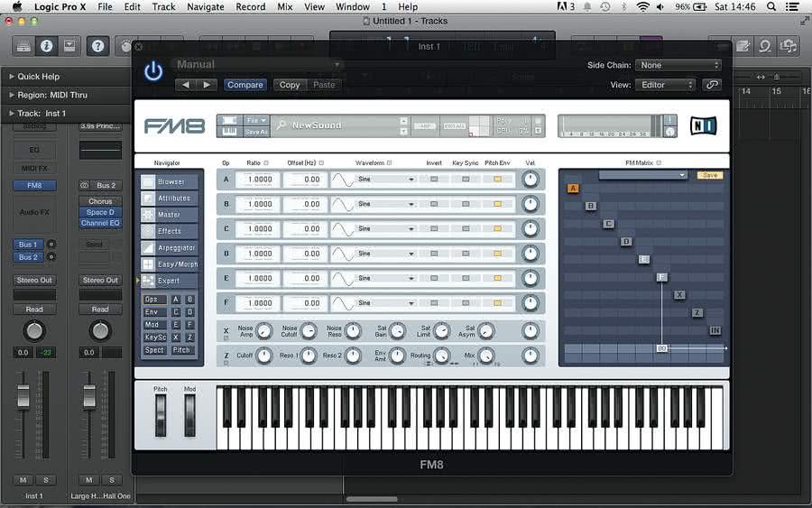Click operator A box in FM Matrix
The width and height of the screenshot is (812, 508).
[573, 189]
